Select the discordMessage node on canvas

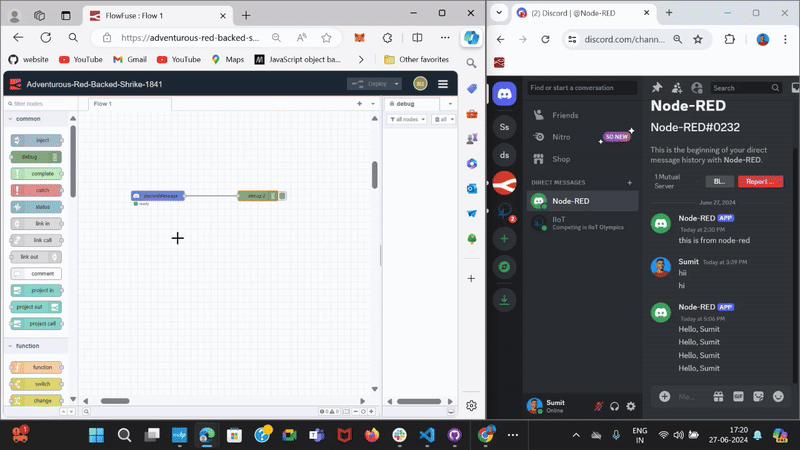point(158,196)
